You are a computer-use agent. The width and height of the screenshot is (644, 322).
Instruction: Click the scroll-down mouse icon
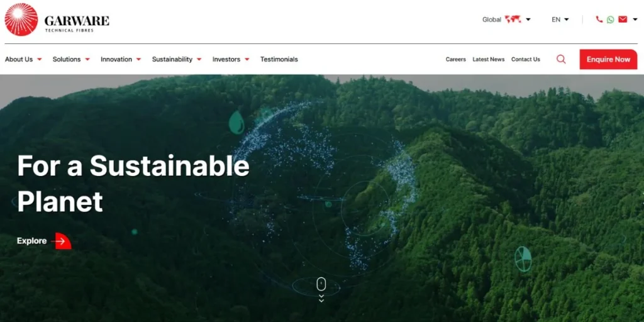click(321, 284)
